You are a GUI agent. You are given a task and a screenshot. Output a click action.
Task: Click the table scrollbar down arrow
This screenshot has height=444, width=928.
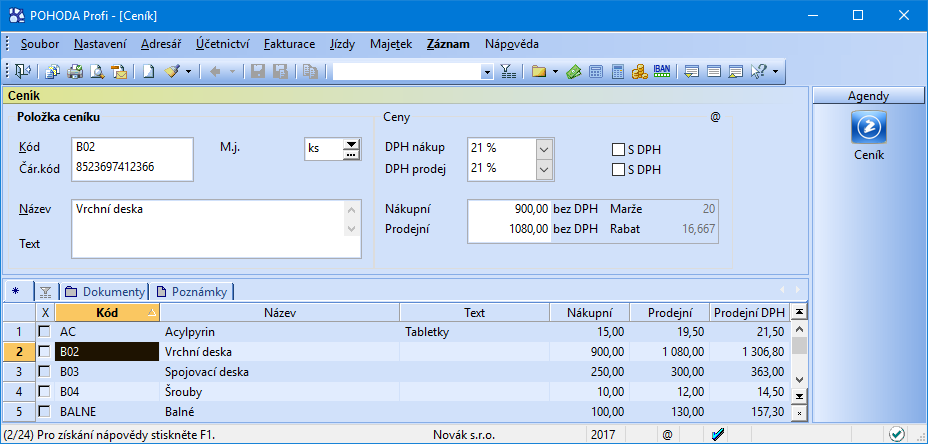[799, 379]
